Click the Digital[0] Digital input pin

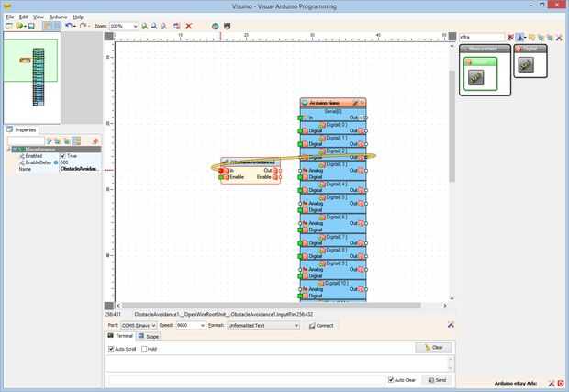[300, 130]
